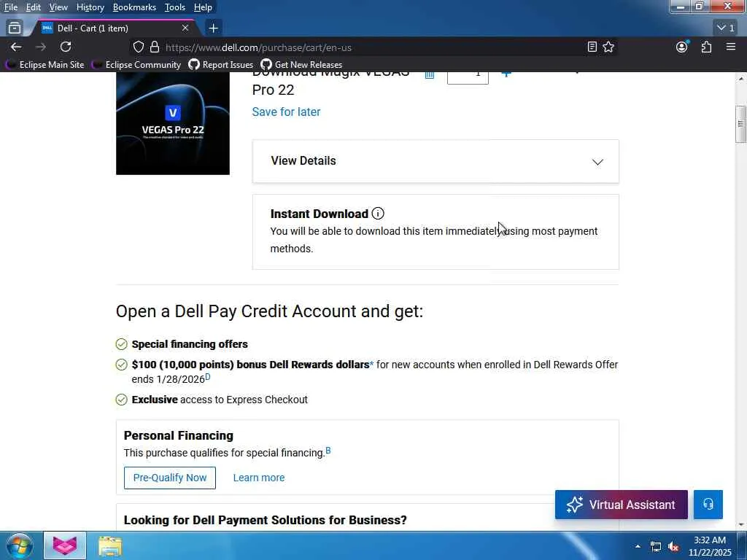Image resolution: width=747 pixels, height=560 pixels.
Task: Open the hamburger application menu
Action: pyautogui.click(x=731, y=47)
